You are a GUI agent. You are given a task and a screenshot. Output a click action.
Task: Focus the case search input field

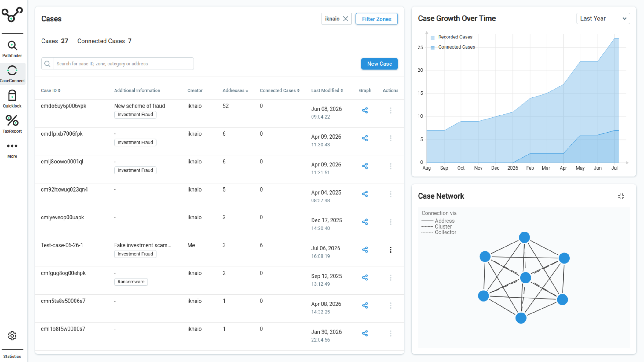[123, 64]
